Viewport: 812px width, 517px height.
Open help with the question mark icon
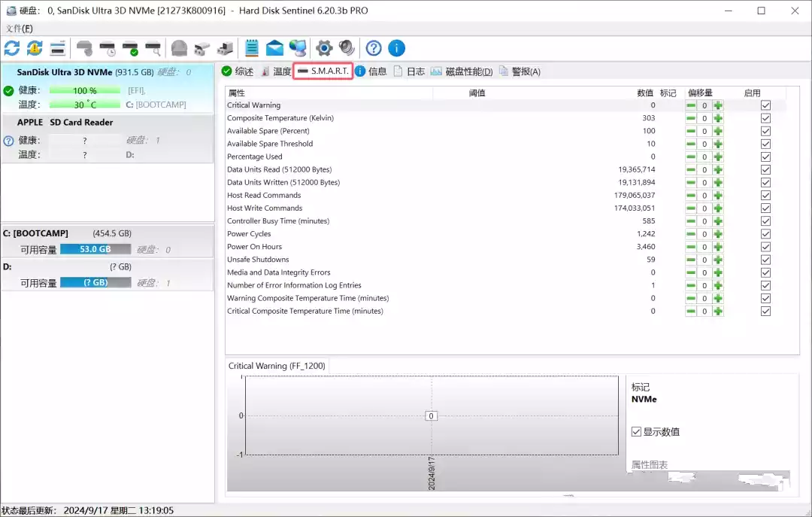point(374,48)
